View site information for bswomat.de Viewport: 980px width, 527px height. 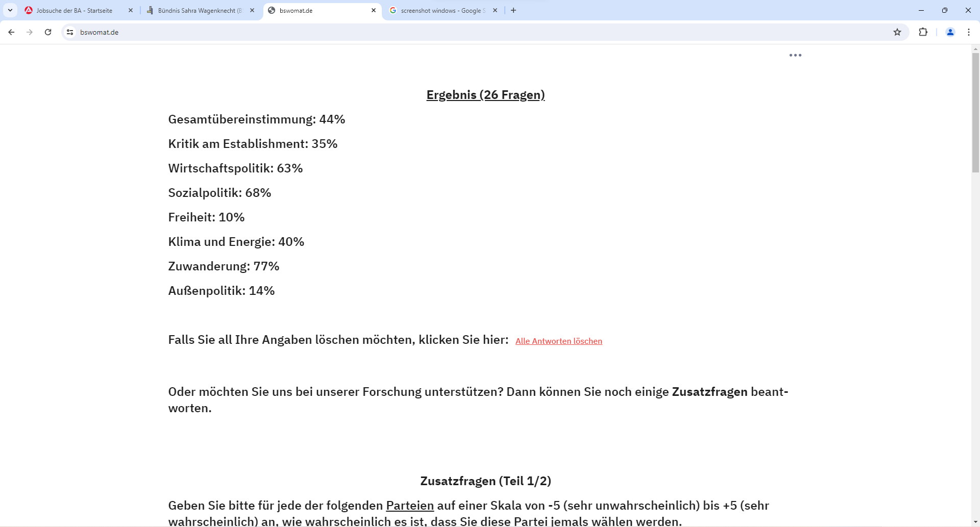[x=70, y=32]
